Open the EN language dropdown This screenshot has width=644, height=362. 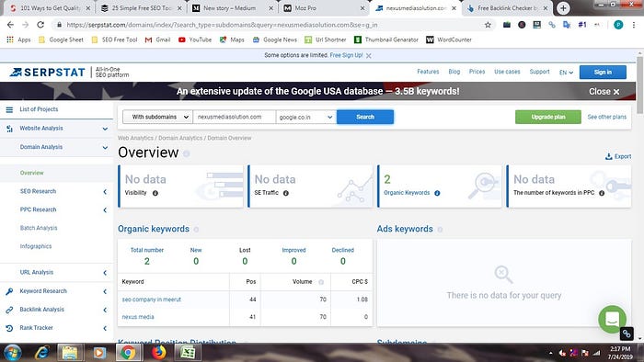coord(566,73)
